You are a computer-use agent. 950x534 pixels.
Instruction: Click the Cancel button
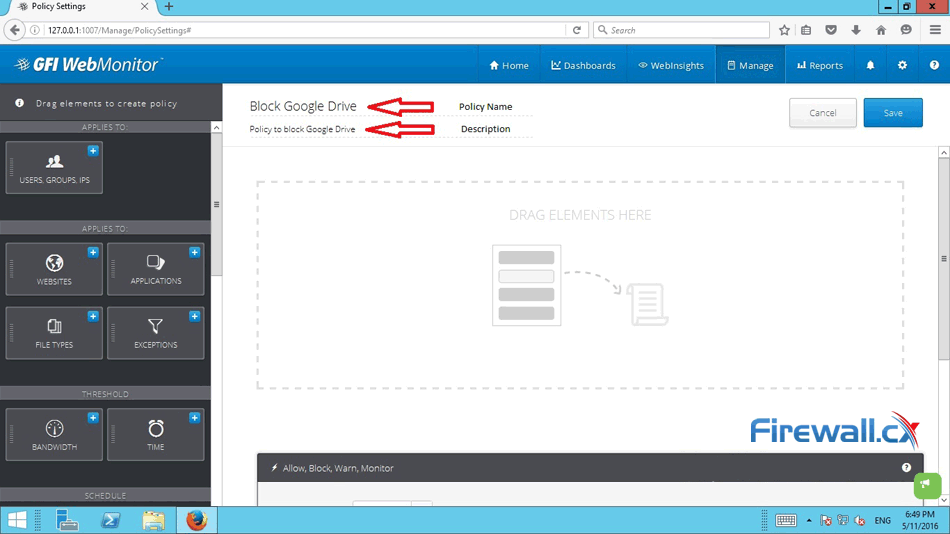tap(823, 113)
